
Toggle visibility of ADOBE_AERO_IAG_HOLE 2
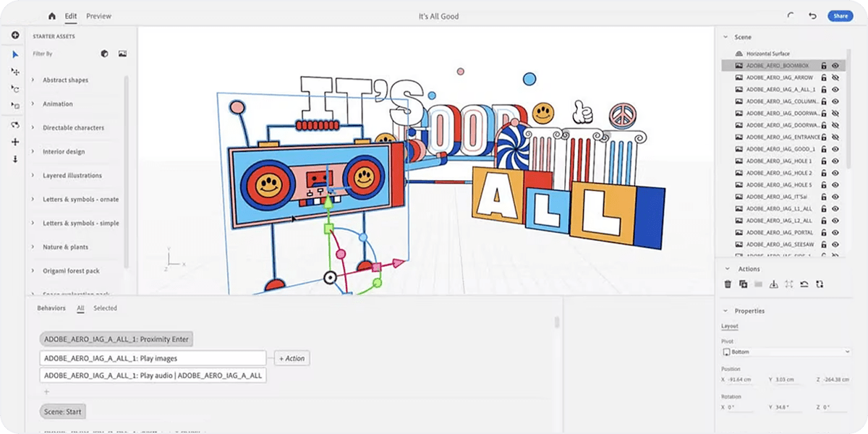[x=835, y=173]
